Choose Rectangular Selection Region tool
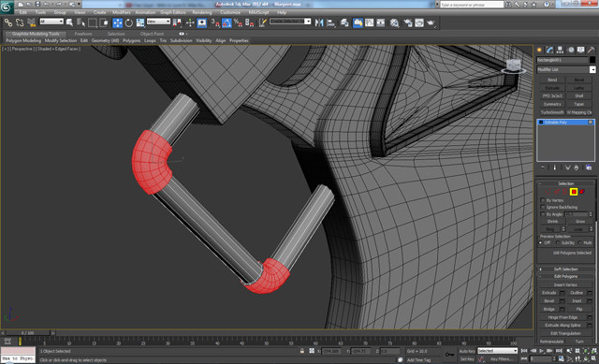Image resolution: width=599 pixels, height=364 pixels. 93,22
